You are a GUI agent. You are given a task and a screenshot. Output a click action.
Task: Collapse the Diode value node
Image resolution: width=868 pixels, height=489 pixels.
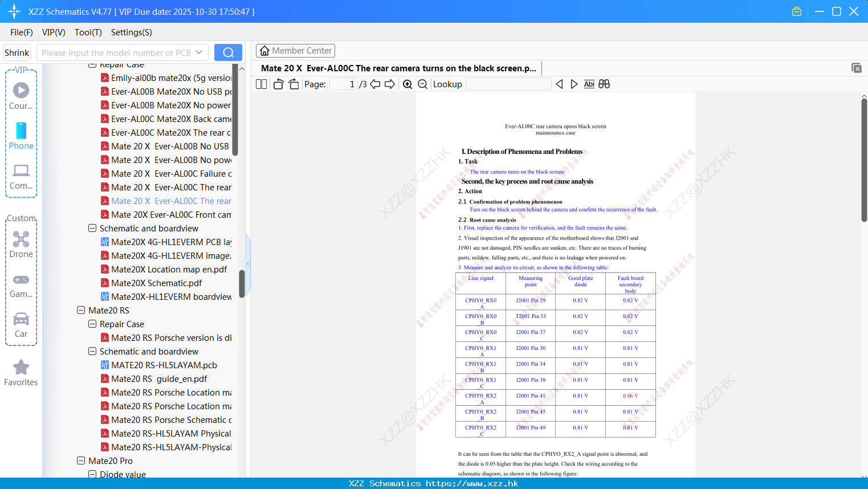[92, 474]
